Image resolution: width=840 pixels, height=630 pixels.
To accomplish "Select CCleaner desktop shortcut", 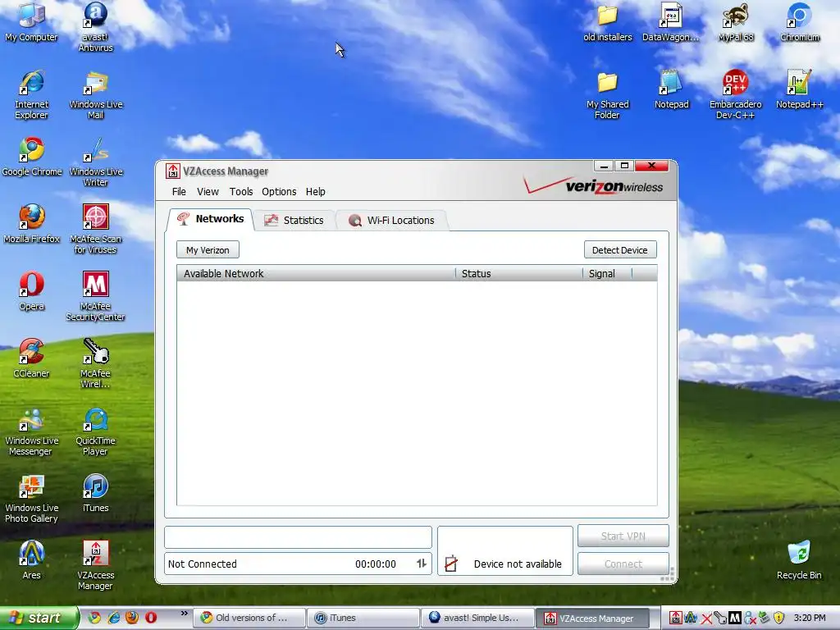I will 32,358.
